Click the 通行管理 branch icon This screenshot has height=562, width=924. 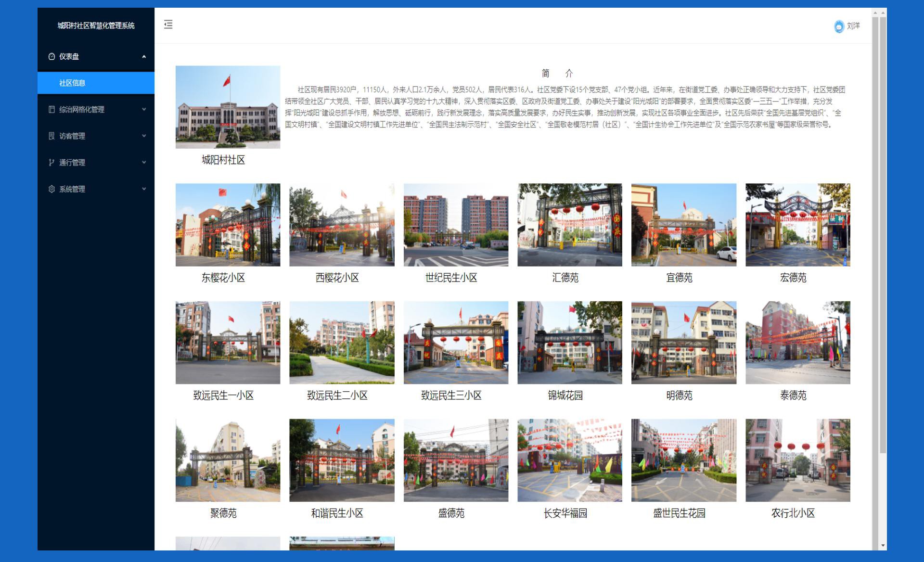coord(51,162)
